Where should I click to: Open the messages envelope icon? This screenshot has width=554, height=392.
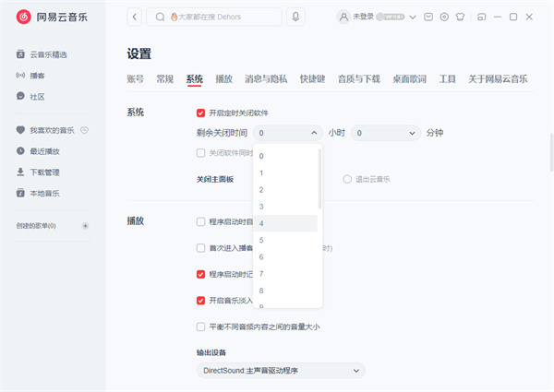[428, 17]
